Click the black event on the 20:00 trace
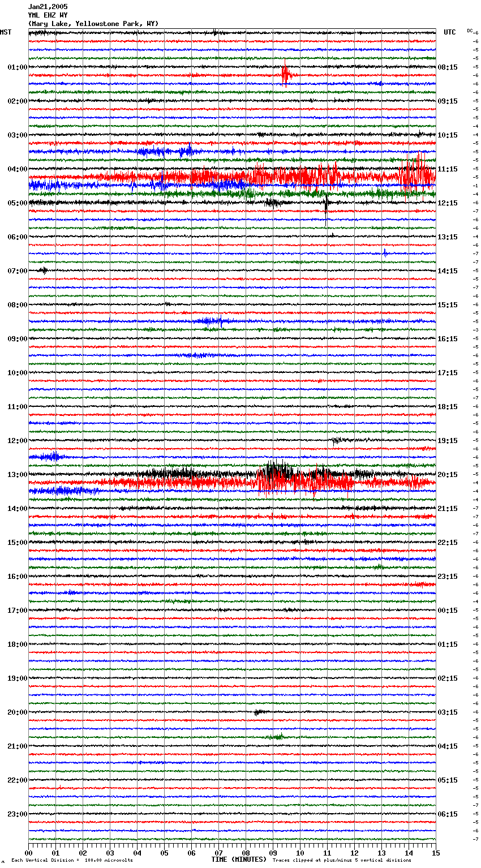Viewport: 481px width, 868px height. (x=259, y=712)
